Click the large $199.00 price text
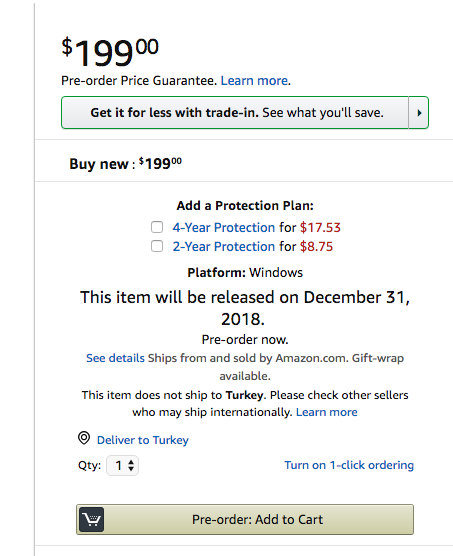 click(x=110, y=52)
